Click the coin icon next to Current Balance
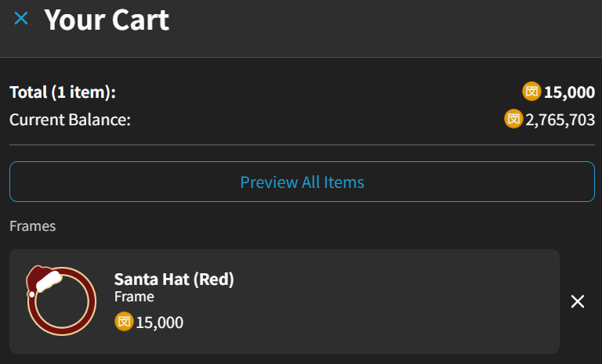602x364 pixels. 513,120
